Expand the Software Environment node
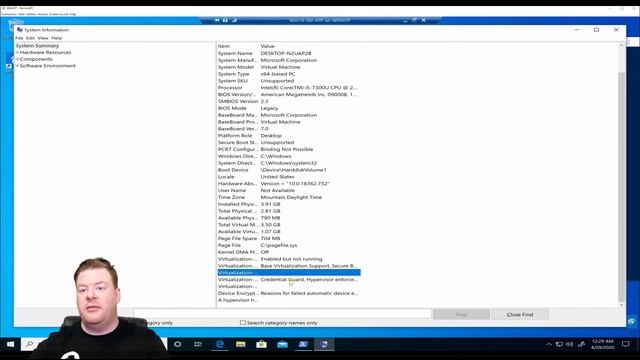Image resolution: width=640 pixels, height=360 pixels. pyautogui.click(x=17, y=66)
